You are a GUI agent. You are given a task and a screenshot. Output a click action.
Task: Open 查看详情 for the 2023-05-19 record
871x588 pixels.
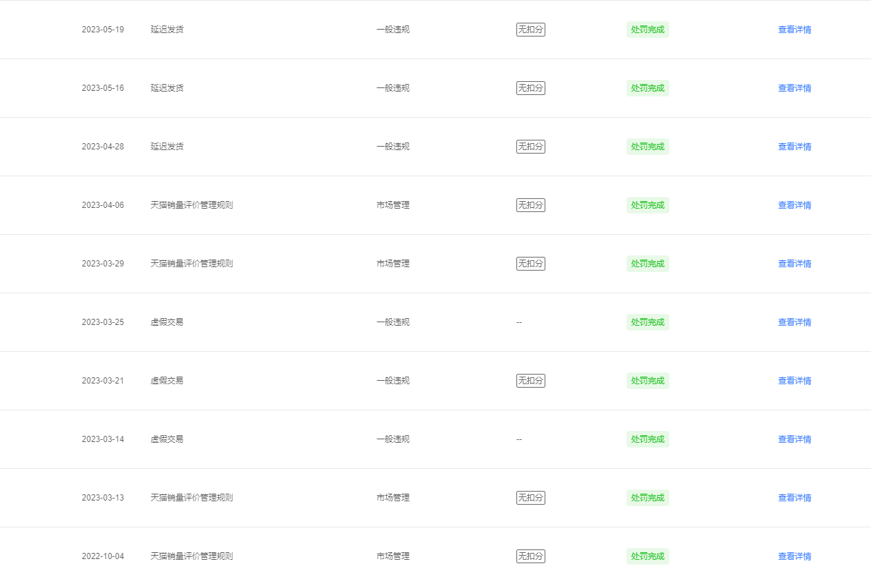(795, 30)
